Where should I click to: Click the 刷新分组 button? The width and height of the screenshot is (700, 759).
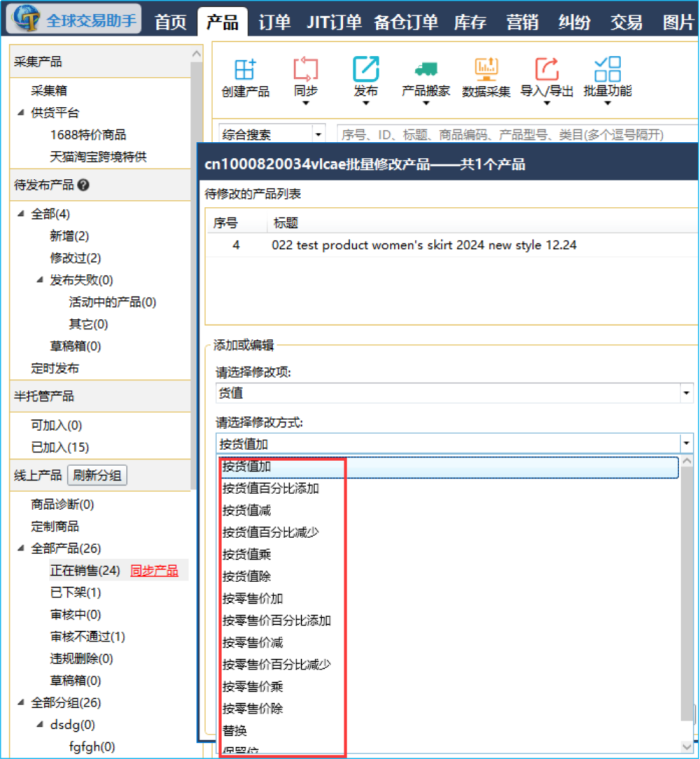(97, 475)
